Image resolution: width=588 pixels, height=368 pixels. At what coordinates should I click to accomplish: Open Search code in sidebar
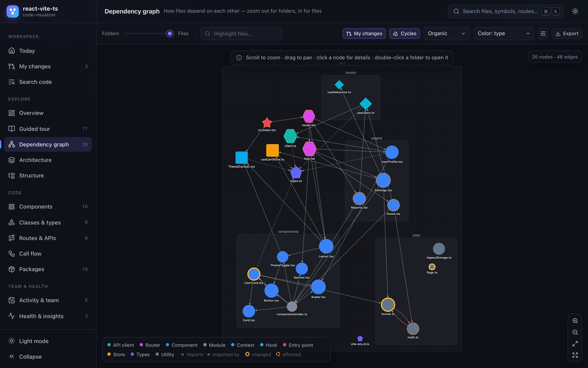[x=48, y=82]
